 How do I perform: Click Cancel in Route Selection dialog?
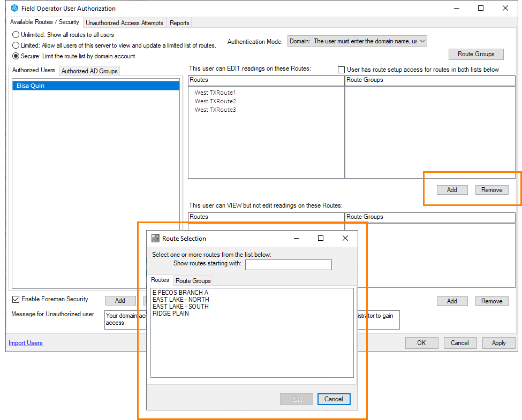point(334,399)
